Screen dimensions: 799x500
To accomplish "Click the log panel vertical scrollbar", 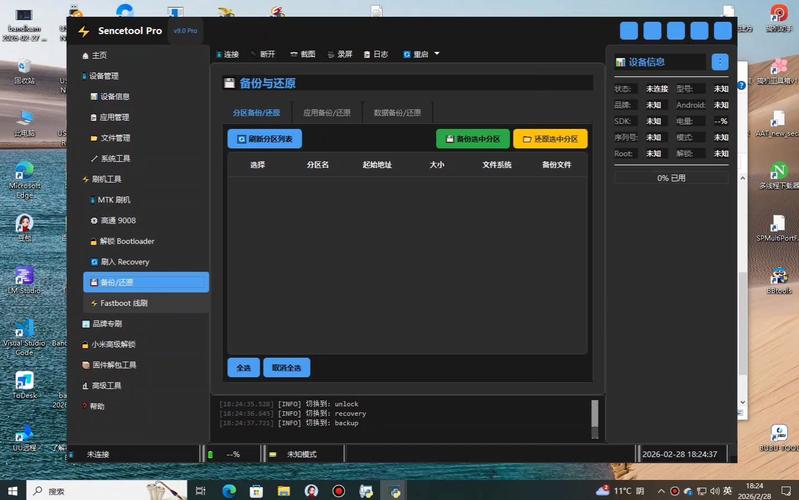I will point(594,412).
